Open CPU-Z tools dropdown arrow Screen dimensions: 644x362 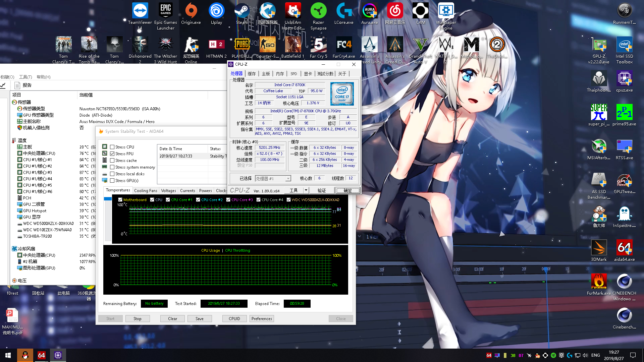[x=306, y=190]
